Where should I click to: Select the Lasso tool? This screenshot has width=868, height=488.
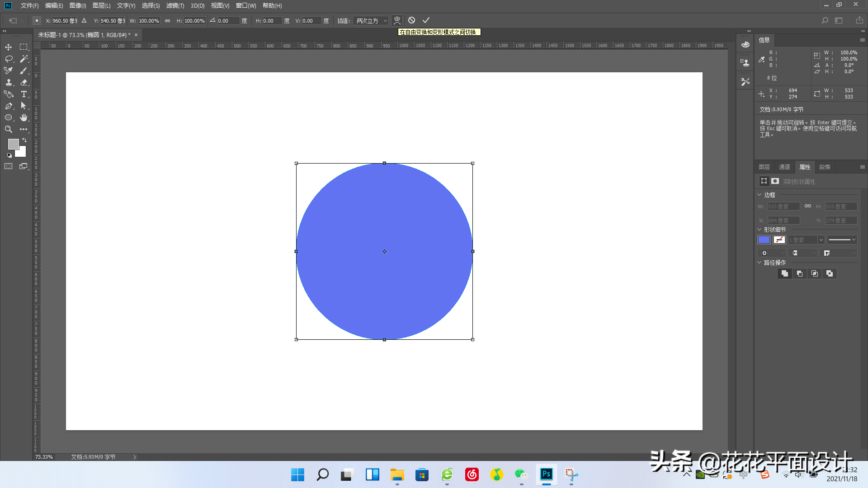8,59
